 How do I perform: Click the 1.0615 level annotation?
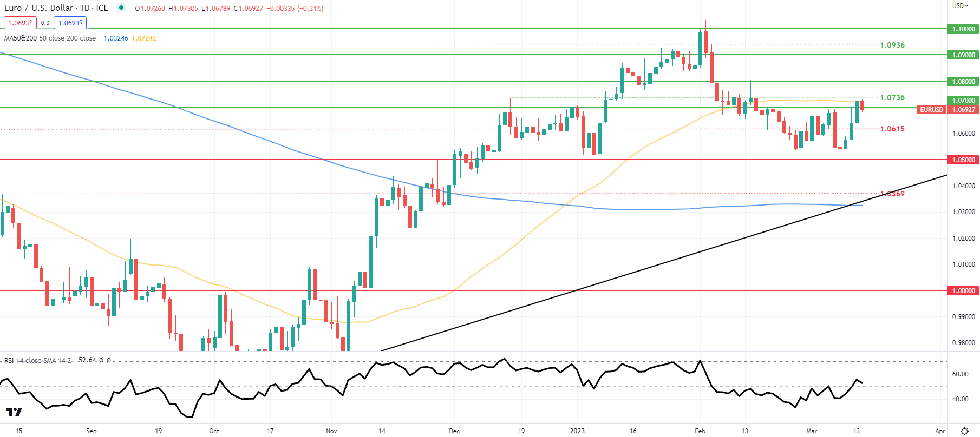coord(892,129)
